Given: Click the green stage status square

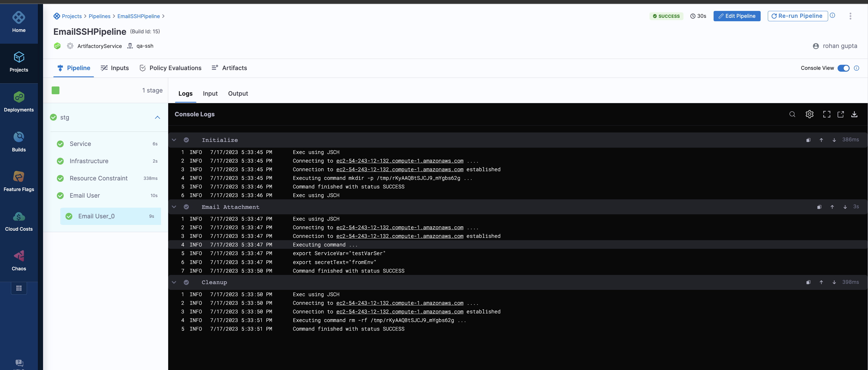Looking at the screenshot, I should pyautogui.click(x=56, y=90).
